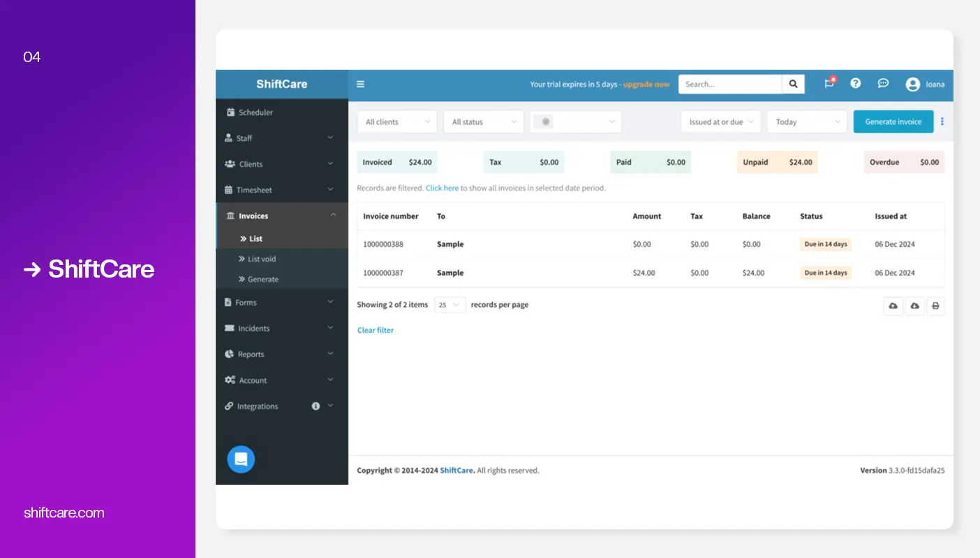The image size is (980, 558).
Task: Click the Generate invoice button
Action: (x=893, y=122)
